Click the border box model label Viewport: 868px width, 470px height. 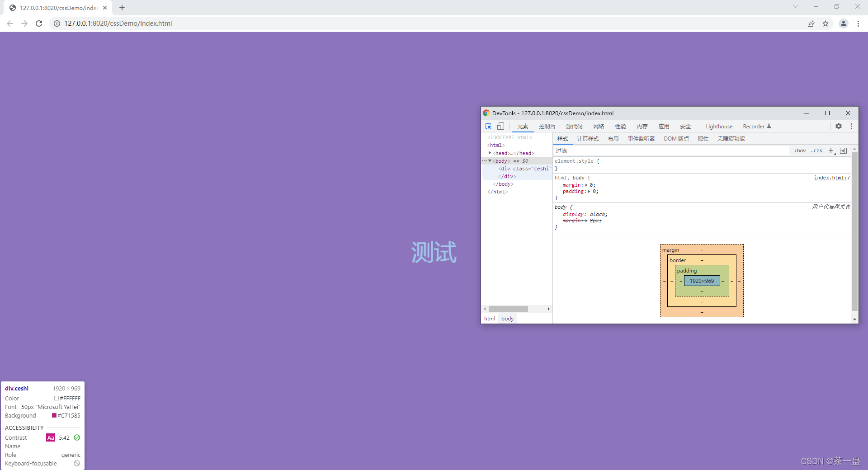678,260
